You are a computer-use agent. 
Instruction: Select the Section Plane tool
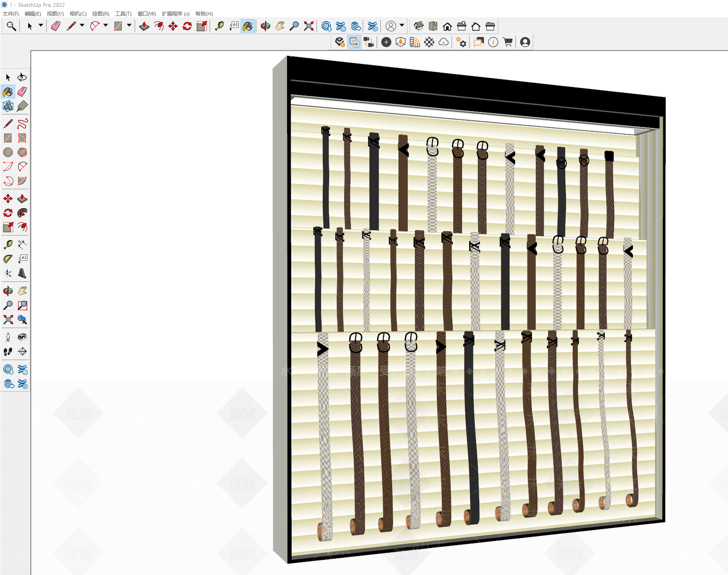point(22,351)
